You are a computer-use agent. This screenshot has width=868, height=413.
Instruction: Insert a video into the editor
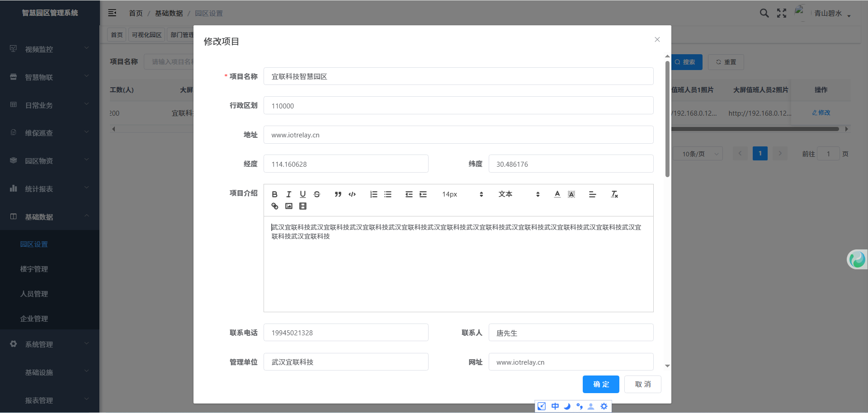303,206
